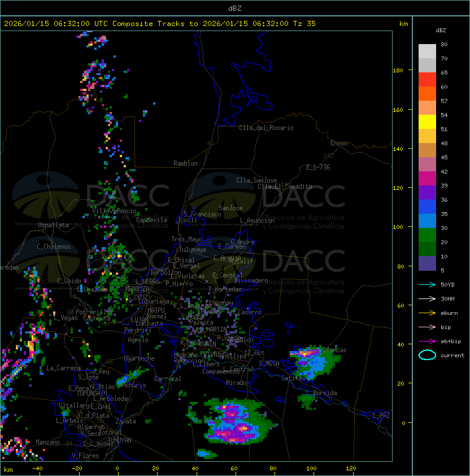The image size is (470, 476).
Task: Click the L_Asuncion map label
Action: click(257, 220)
